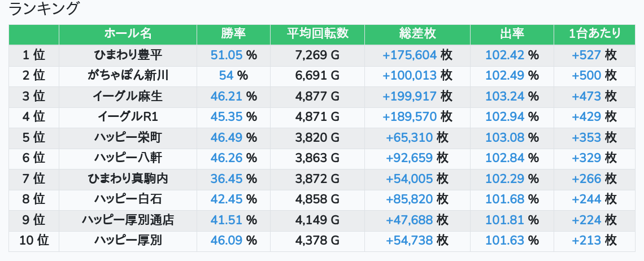Open the 36.45 win rate link
The image size is (644, 261).
[227, 179]
